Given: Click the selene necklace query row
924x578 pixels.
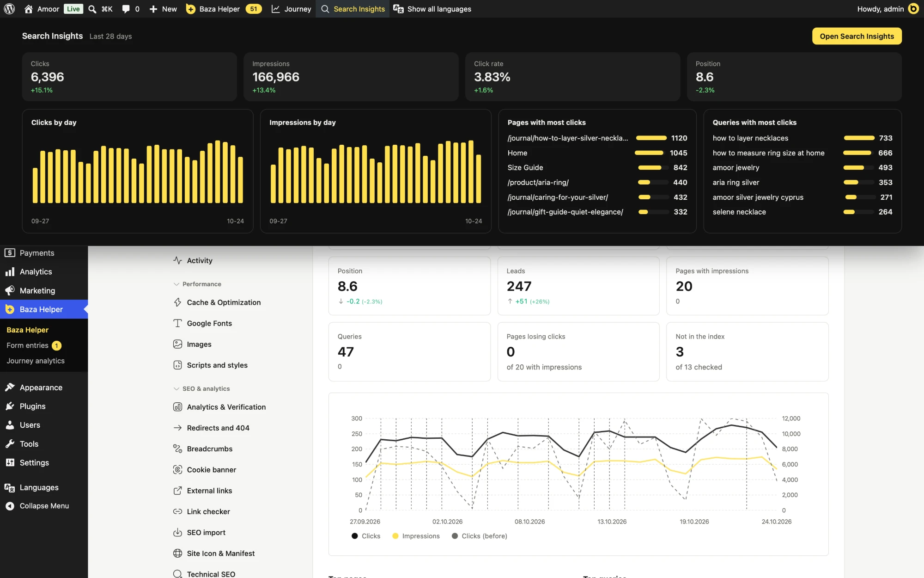Looking at the screenshot, I should tap(802, 212).
